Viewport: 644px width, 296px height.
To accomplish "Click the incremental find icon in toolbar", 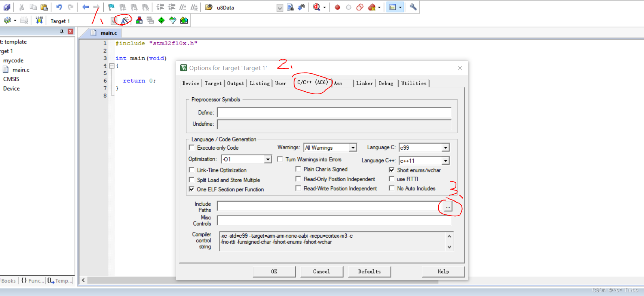I will 301,7.
